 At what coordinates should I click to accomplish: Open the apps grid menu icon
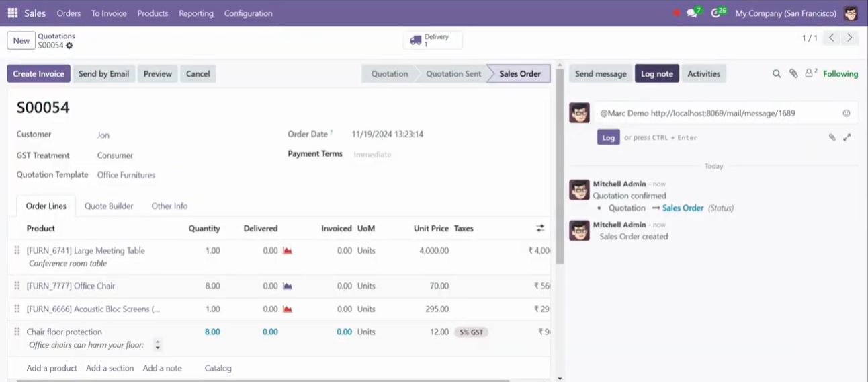[13, 13]
